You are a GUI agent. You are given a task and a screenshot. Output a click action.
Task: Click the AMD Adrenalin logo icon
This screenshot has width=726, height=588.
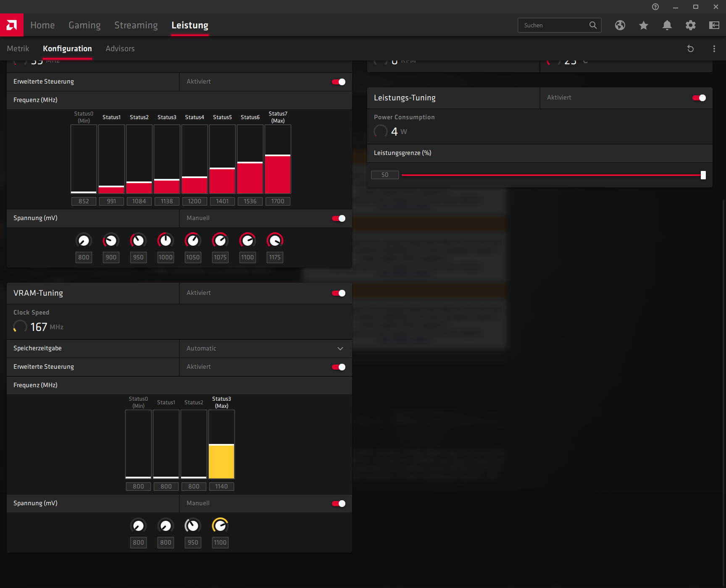tap(12, 25)
